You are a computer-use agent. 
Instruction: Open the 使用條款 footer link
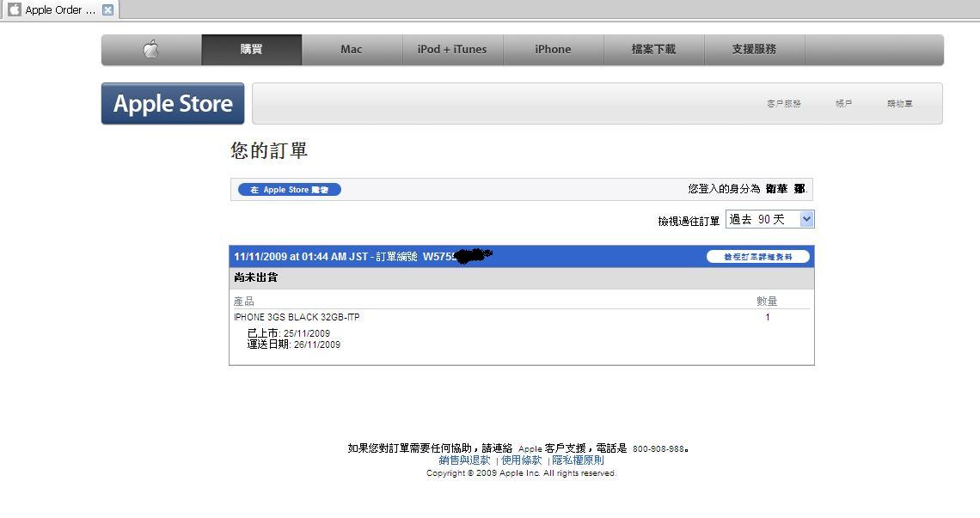tap(521, 460)
